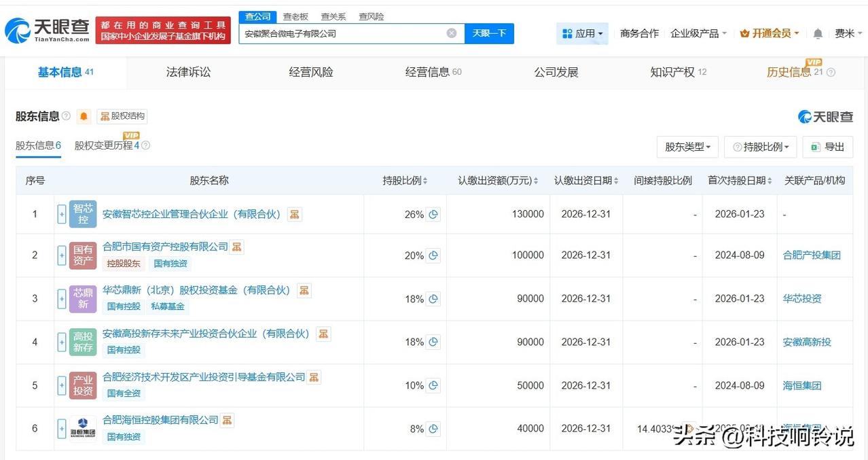This screenshot has height=460, width=868.
Task: Switch to the 法律诉讼 tab
Action: (188, 72)
